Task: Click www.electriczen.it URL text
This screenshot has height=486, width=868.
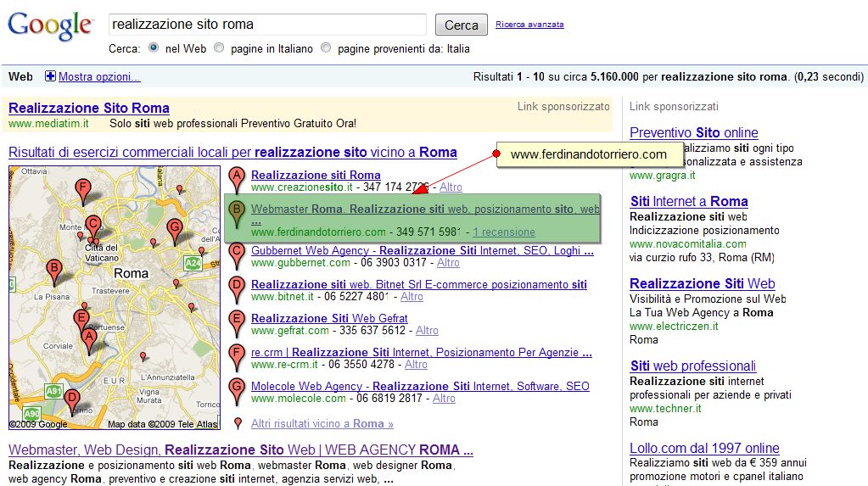Action: (x=674, y=327)
